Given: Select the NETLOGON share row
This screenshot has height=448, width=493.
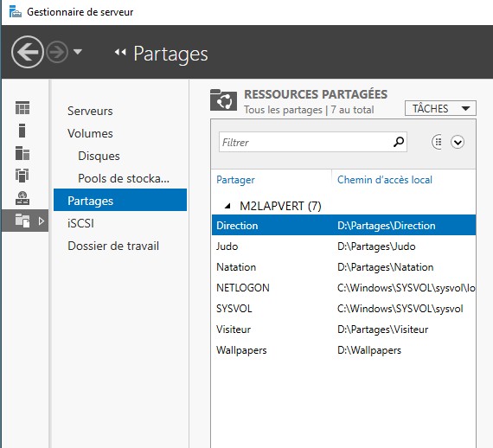Looking at the screenshot, I should click(343, 288).
